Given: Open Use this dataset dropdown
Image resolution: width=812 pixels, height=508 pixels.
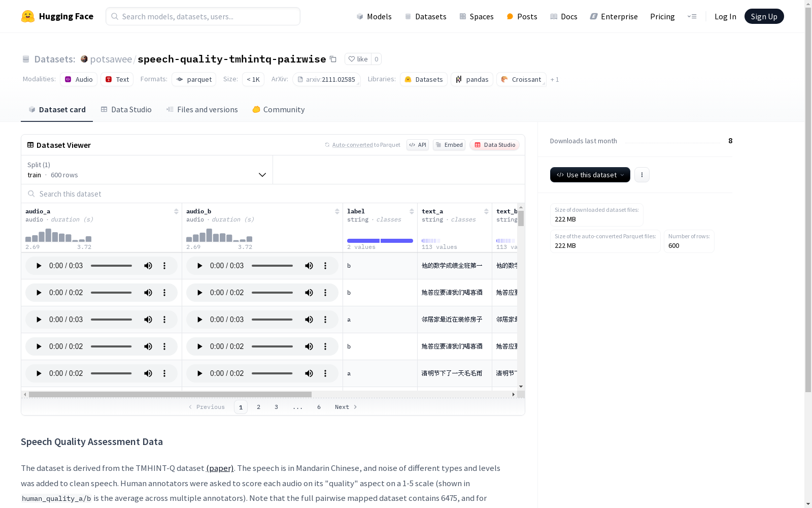Looking at the screenshot, I should 590,175.
